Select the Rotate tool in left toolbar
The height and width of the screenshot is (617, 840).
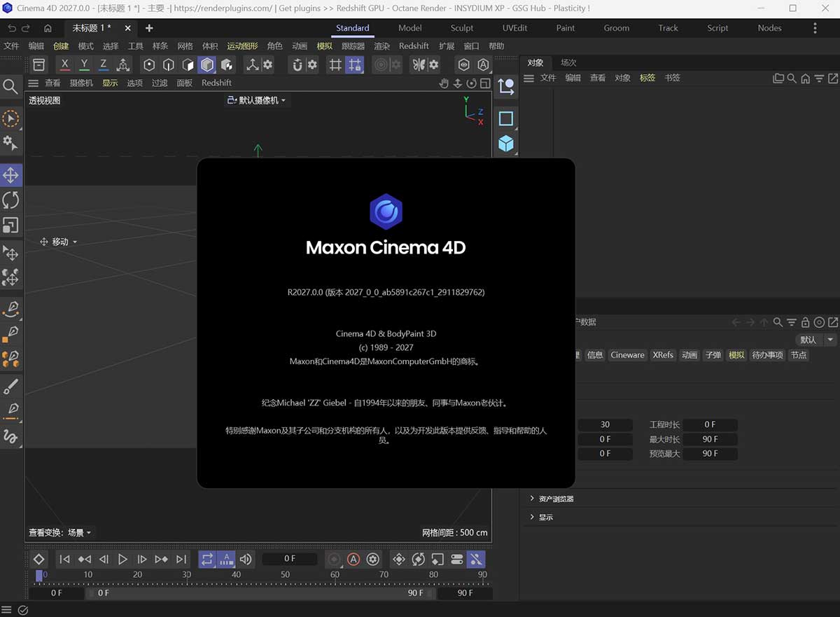tap(10, 200)
